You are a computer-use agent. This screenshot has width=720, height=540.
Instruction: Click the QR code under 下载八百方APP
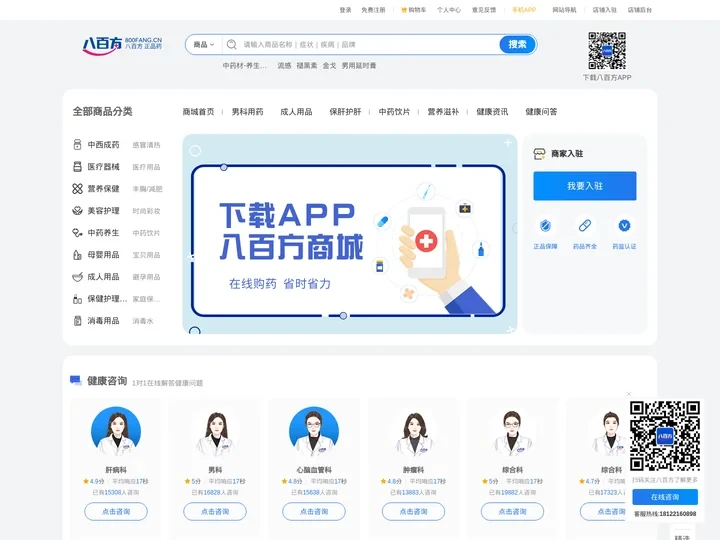pos(607,51)
